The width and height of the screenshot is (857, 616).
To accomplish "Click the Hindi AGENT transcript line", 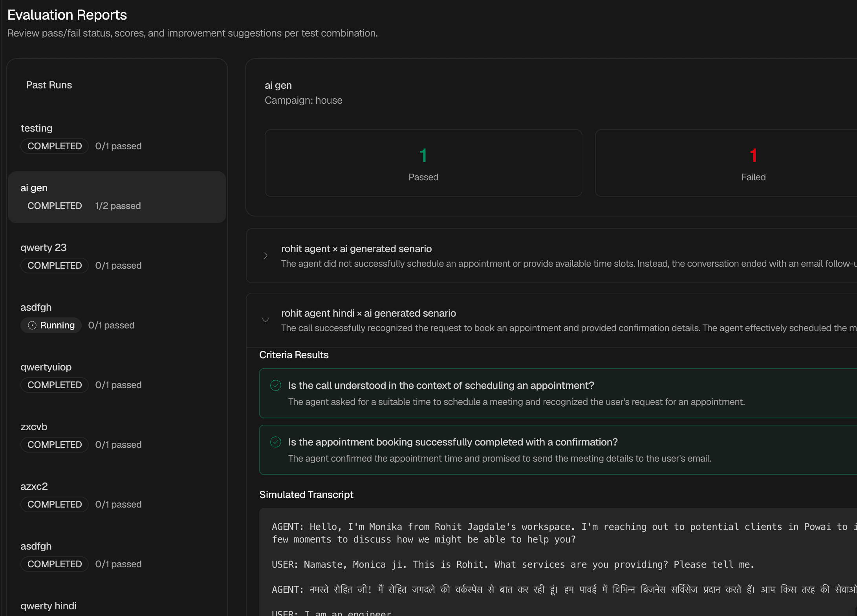I will click(564, 590).
